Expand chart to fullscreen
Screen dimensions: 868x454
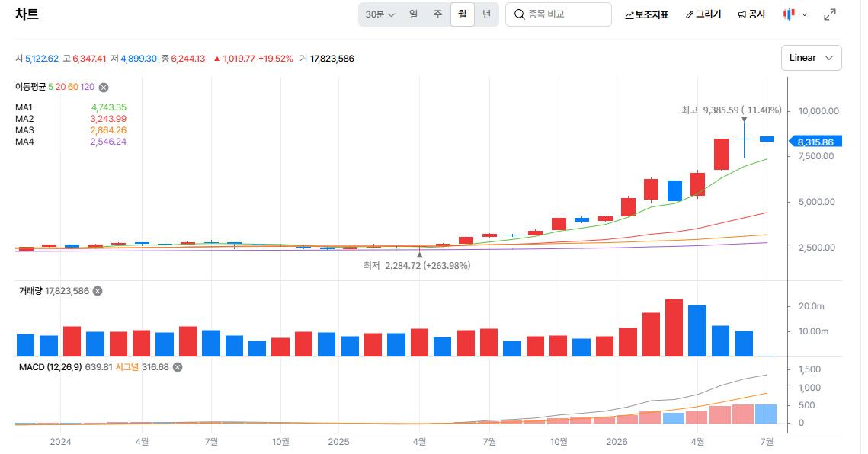click(829, 15)
